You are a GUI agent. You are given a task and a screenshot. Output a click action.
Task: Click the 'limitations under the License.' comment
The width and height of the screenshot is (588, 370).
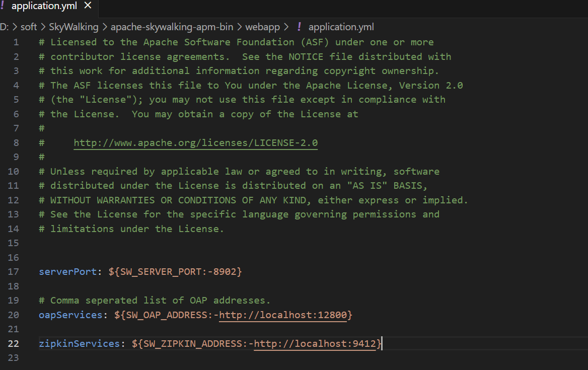[x=131, y=229]
